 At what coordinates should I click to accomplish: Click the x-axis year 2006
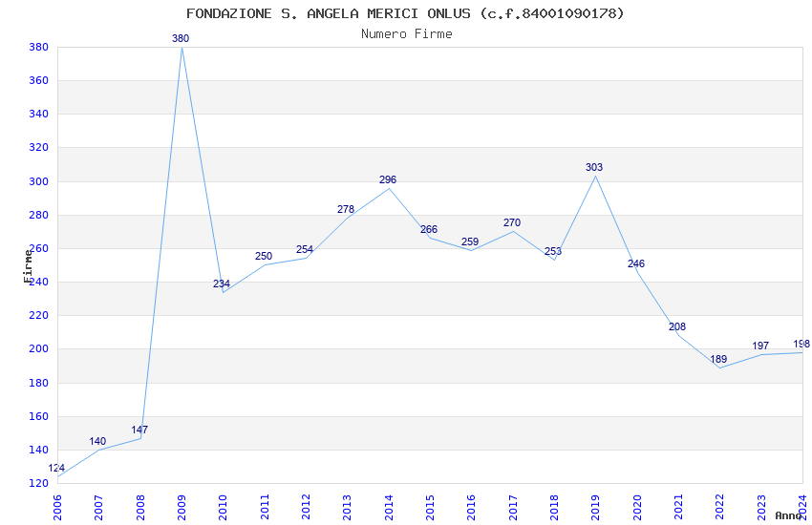57,508
